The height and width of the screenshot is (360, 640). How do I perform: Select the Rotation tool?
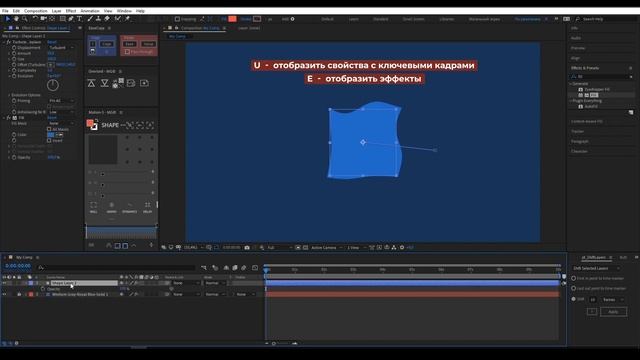pyautogui.click(x=35, y=19)
